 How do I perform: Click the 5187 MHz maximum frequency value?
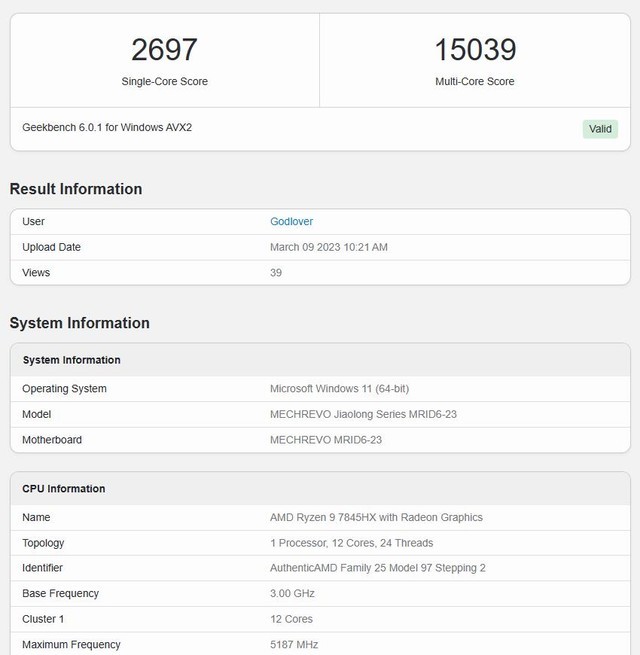pos(293,645)
